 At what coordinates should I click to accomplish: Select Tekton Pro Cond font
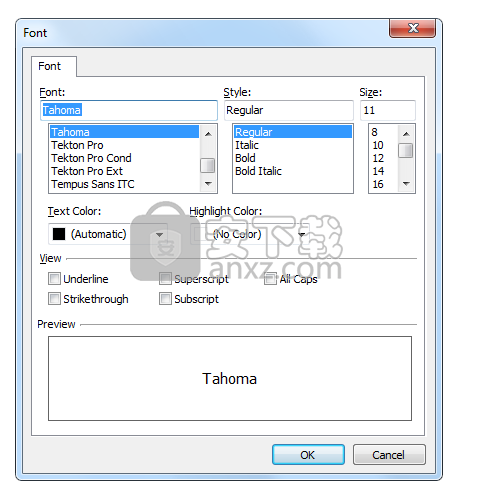(x=91, y=158)
